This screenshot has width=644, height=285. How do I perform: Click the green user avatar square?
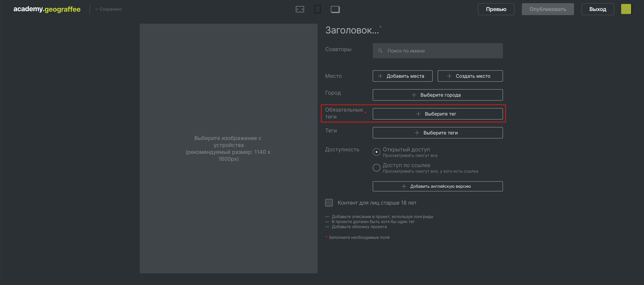point(626,9)
